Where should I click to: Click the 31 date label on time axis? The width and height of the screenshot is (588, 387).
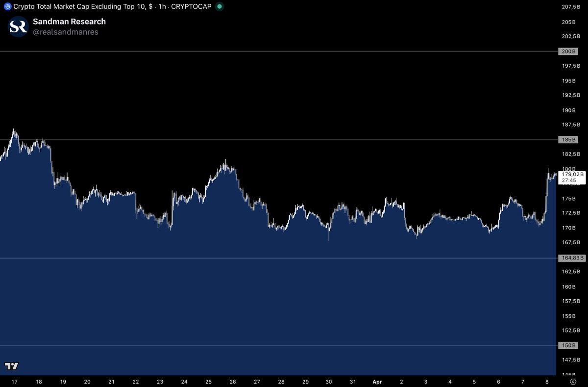click(x=353, y=381)
